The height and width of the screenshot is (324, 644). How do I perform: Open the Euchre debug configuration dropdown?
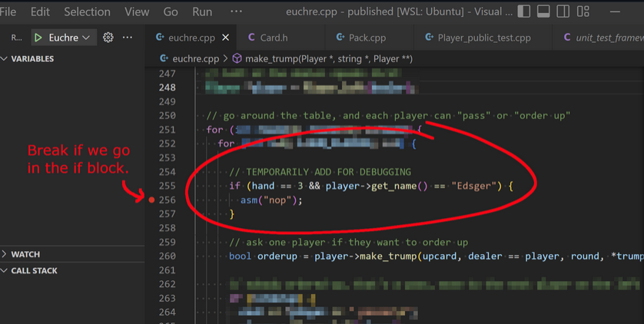(85, 38)
